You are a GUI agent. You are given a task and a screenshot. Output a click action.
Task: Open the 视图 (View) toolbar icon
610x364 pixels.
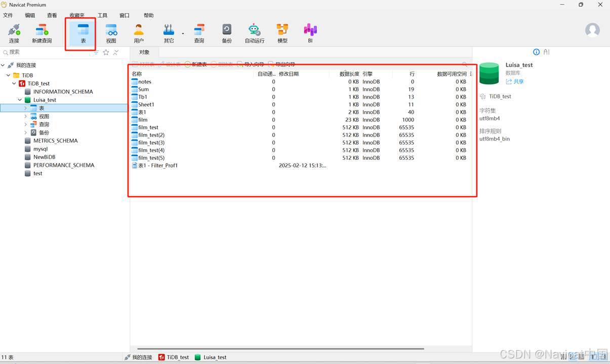point(111,33)
